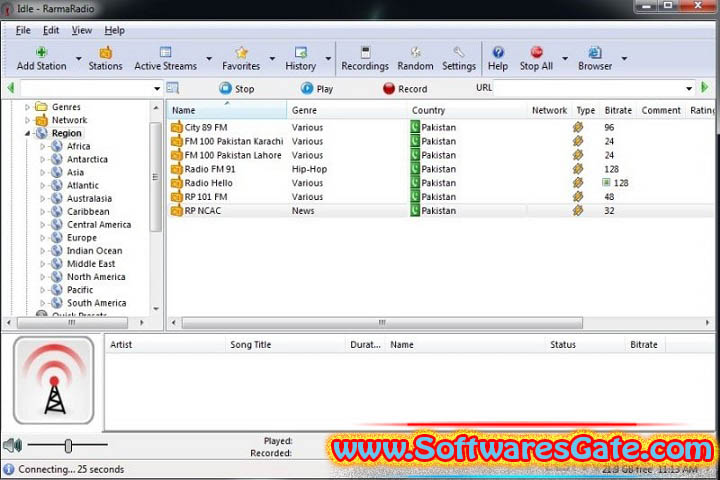Click the speaker mute icon

coord(12,445)
